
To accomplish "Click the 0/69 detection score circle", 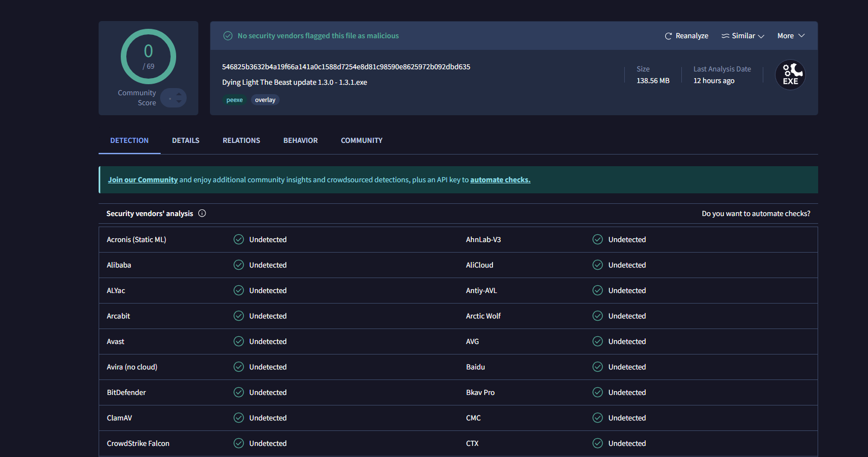I will [148, 57].
